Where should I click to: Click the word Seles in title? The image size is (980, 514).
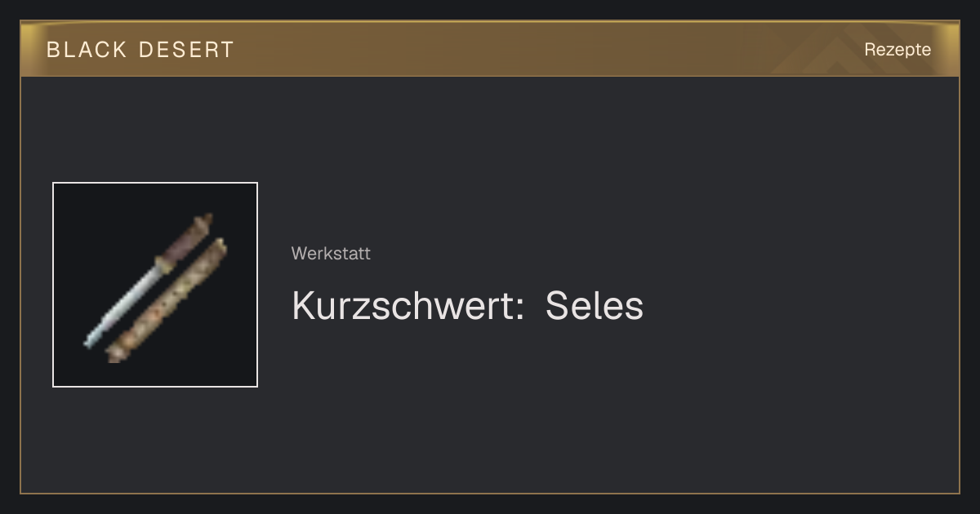tap(595, 307)
